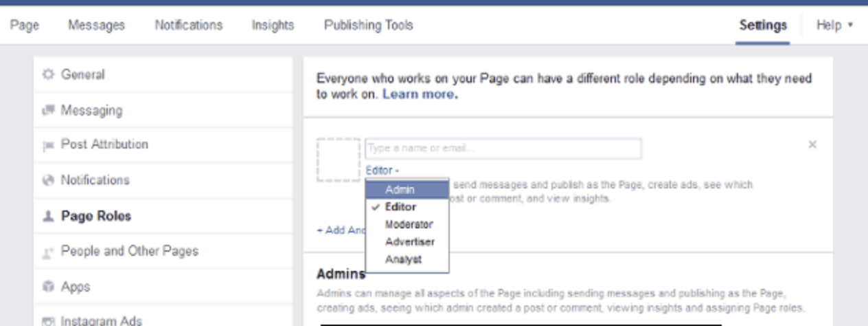Click the People and Other Pages icon
The width and height of the screenshot is (868, 326).
coord(48,252)
